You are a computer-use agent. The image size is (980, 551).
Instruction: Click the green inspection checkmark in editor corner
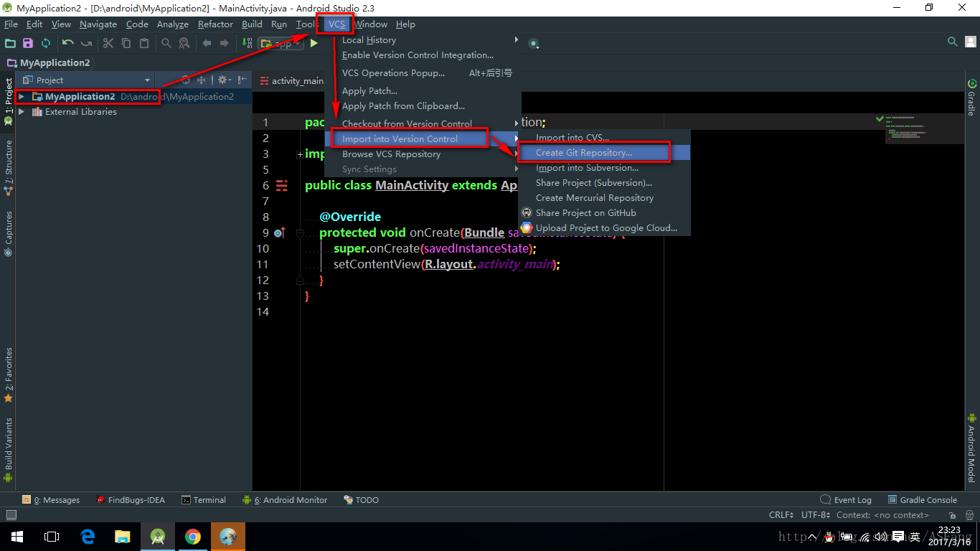pos(879,118)
